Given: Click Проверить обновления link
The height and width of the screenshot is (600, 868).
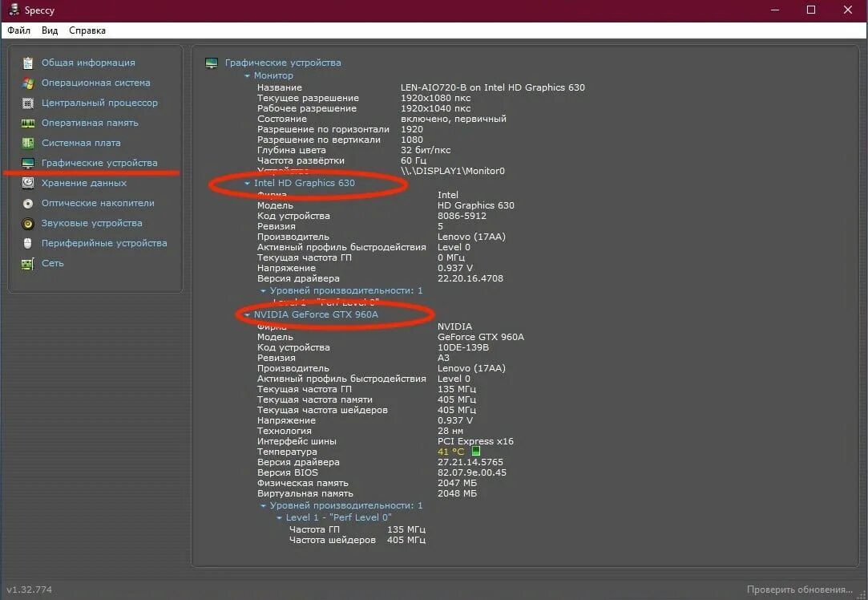Looking at the screenshot, I should [799, 590].
